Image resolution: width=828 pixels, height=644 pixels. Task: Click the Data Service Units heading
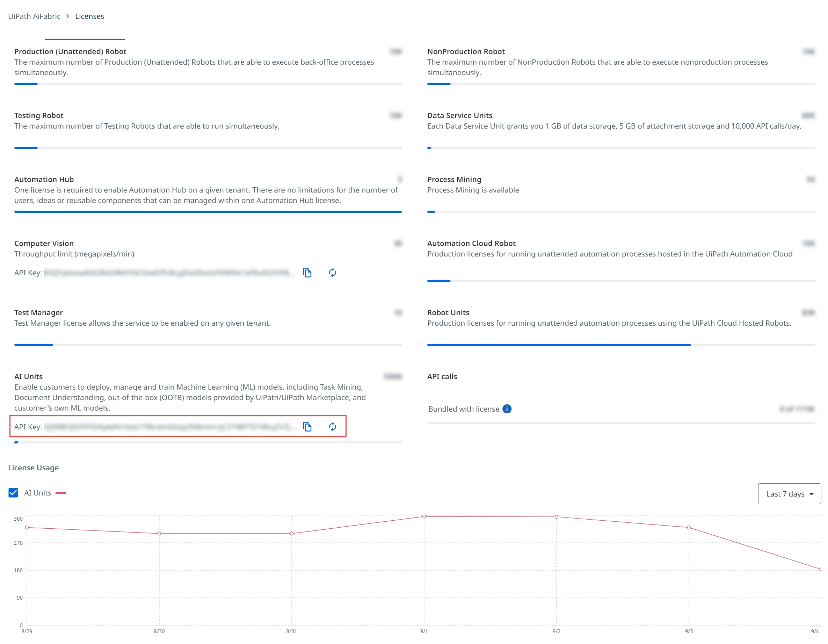(459, 115)
